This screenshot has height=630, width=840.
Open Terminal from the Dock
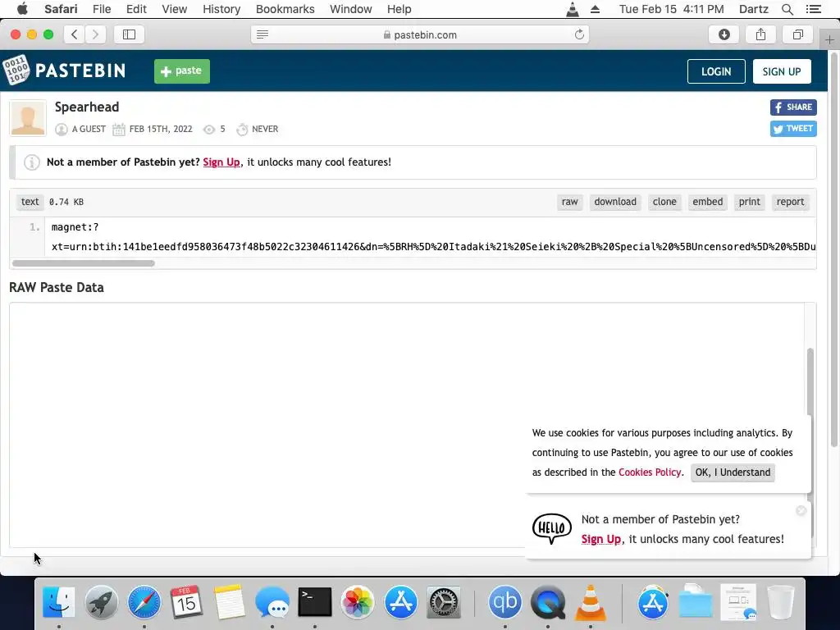click(x=314, y=602)
